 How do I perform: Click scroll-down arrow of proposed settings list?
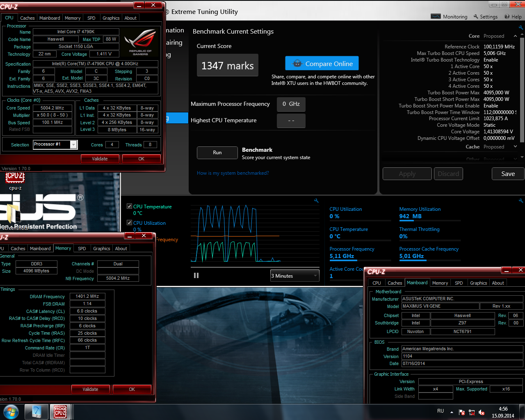pyautogui.click(x=522, y=157)
